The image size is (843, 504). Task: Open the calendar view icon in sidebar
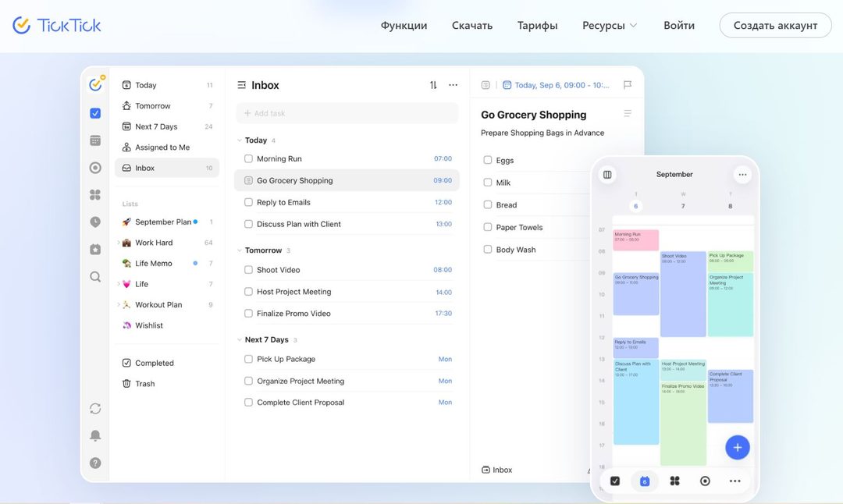coord(95,140)
